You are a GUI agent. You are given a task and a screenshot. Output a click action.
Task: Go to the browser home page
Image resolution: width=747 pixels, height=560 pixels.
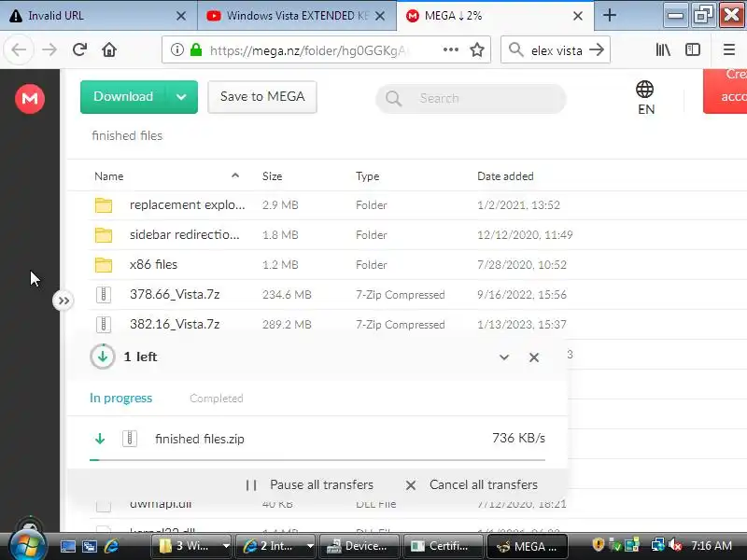point(109,49)
